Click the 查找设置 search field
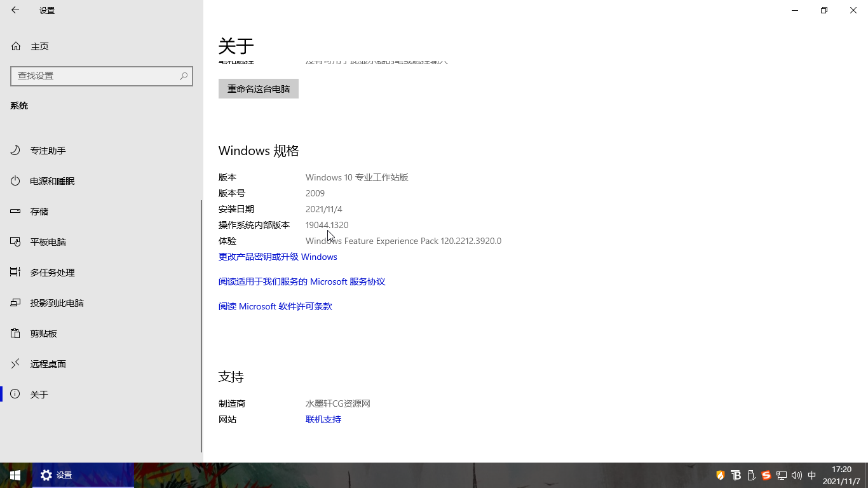The height and width of the screenshot is (488, 868). pos(102,76)
